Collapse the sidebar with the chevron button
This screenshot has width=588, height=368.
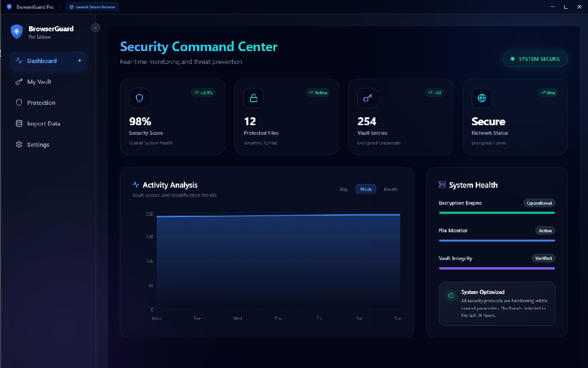[96, 28]
